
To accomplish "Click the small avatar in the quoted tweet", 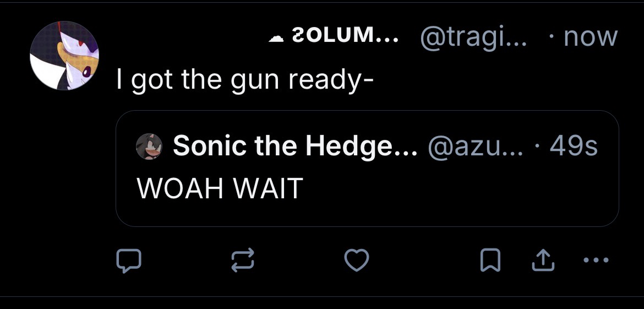I will coord(149,147).
